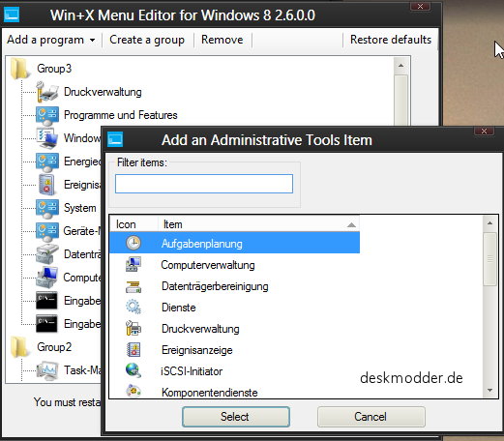The image size is (504, 441).
Task: Click the Group2 folder icon
Action: (19, 347)
